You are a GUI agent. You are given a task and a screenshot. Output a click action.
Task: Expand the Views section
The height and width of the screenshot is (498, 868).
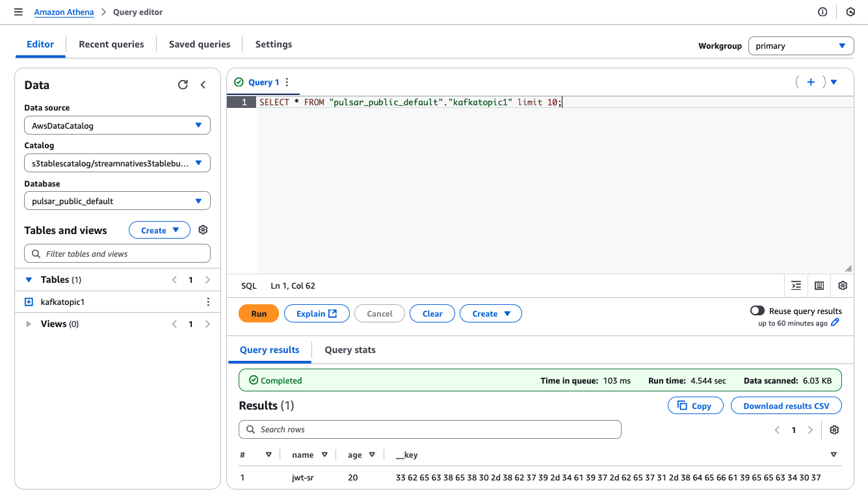(x=28, y=323)
